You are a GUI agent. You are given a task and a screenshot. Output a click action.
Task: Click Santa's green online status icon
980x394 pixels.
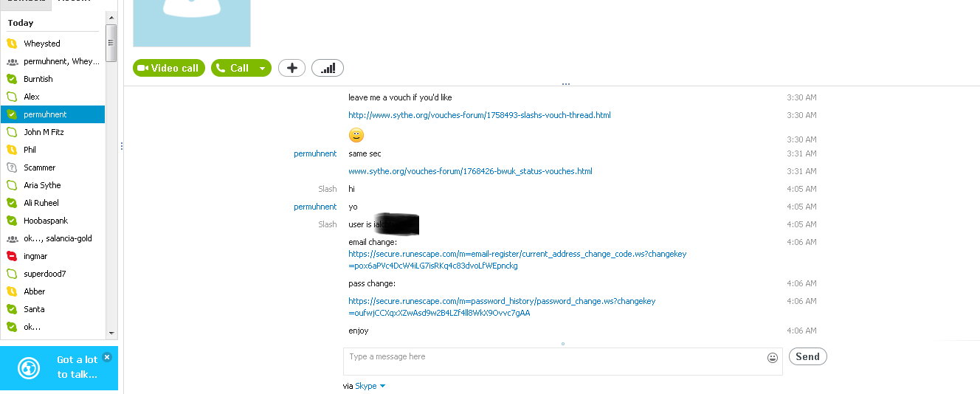[12, 309]
